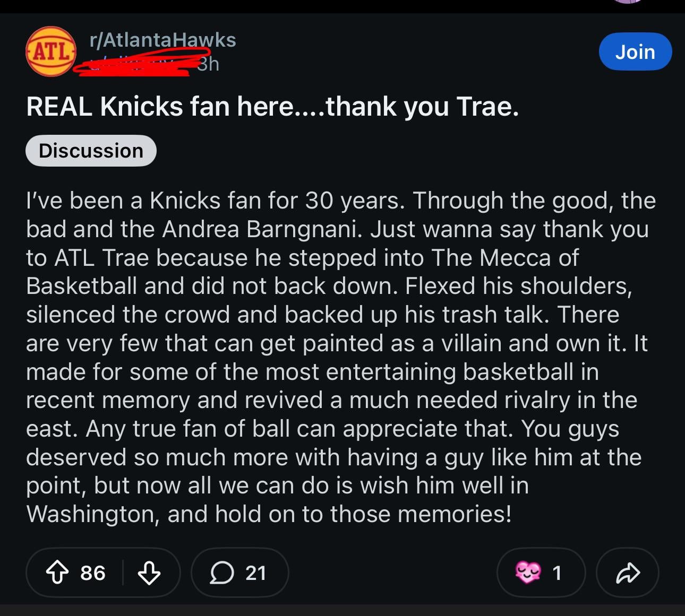Filter by the Discussion flair tag
685x616 pixels.
coord(91,151)
